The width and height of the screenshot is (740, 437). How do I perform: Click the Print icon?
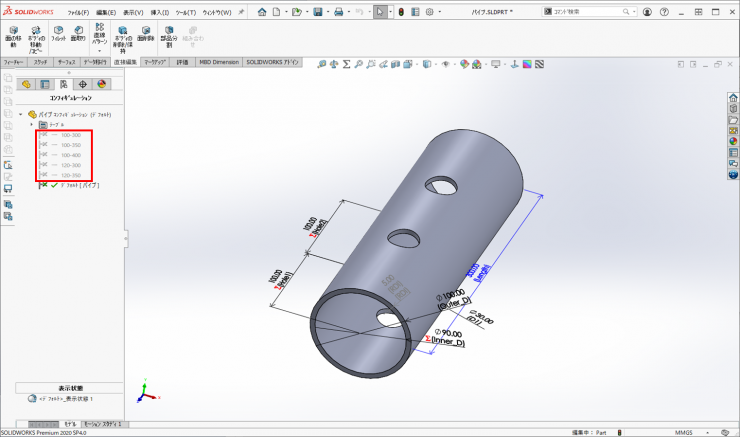click(340, 12)
